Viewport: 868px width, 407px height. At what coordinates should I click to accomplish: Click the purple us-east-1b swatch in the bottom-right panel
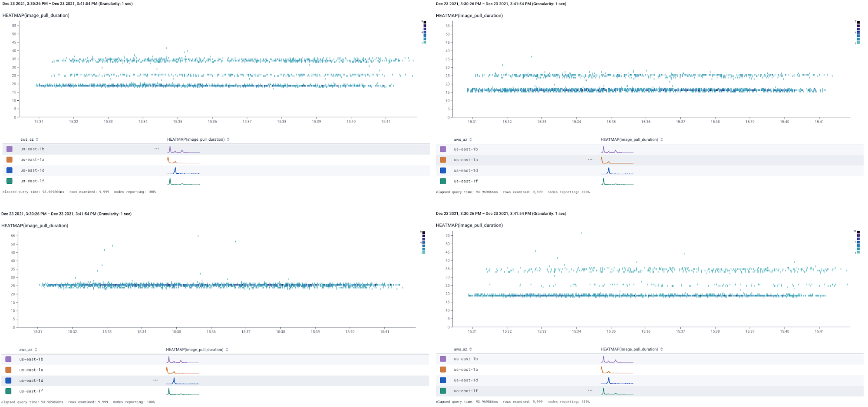(x=443, y=359)
